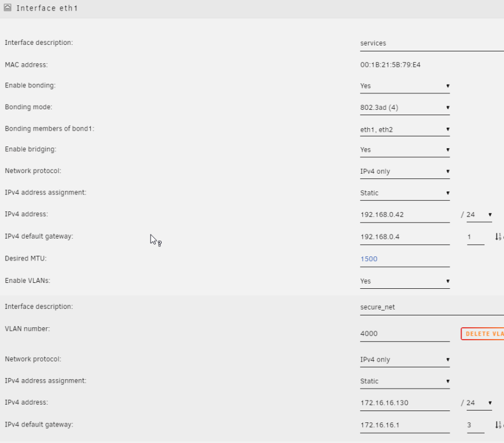Click the Bonding mode label
The width and height of the screenshot is (504, 443).
tap(28, 107)
